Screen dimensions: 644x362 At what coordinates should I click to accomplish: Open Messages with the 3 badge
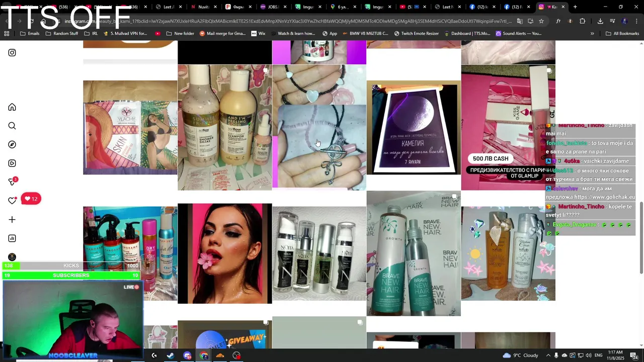coord(13,182)
